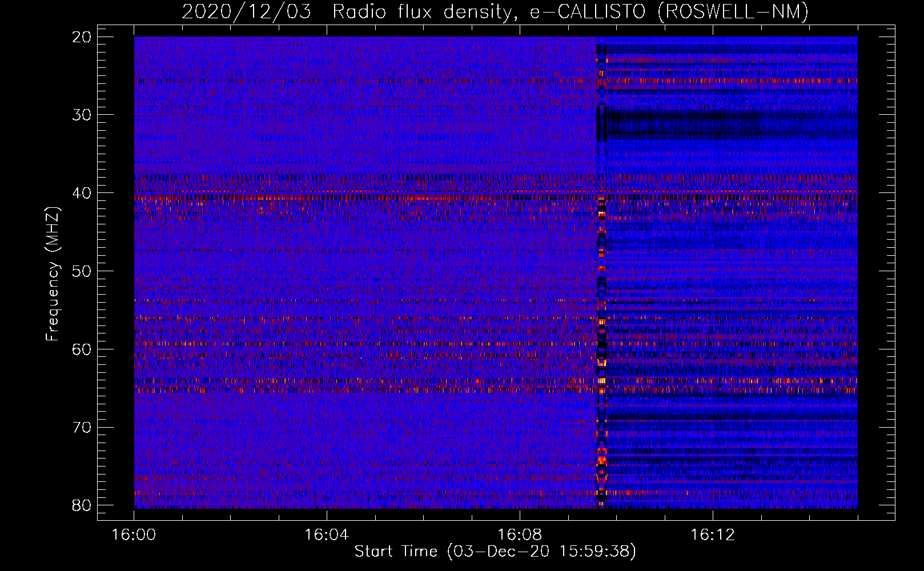
Task: Click the 'Frequency (MHZ)' axis label
Action: [53, 274]
